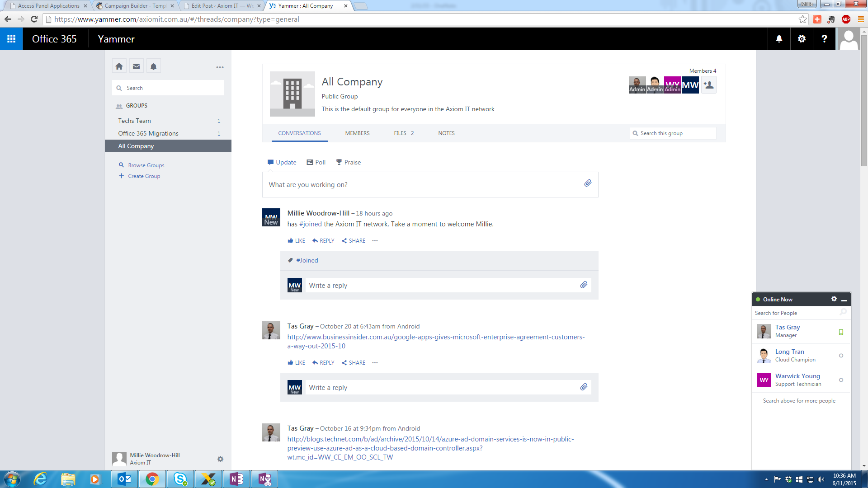The width and height of the screenshot is (868, 488).
Task: Select the All Company group
Action: pyautogui.click(x=168, y=146)
